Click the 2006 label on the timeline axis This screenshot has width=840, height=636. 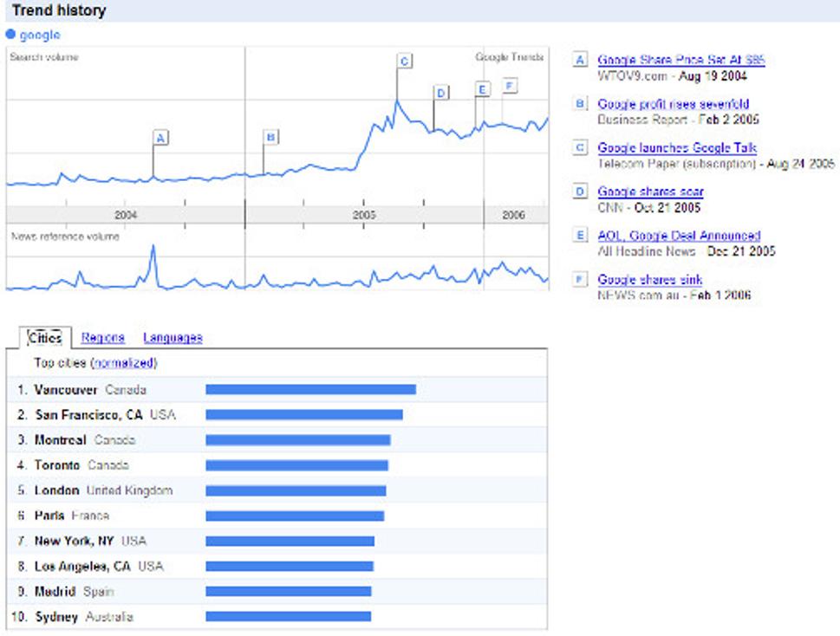click(513, 215)
